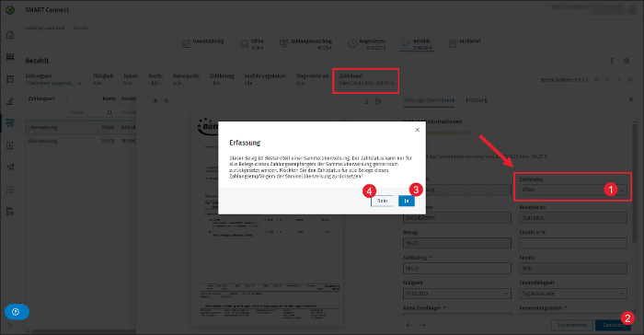Go to next record with right arrow

[422, 325]
